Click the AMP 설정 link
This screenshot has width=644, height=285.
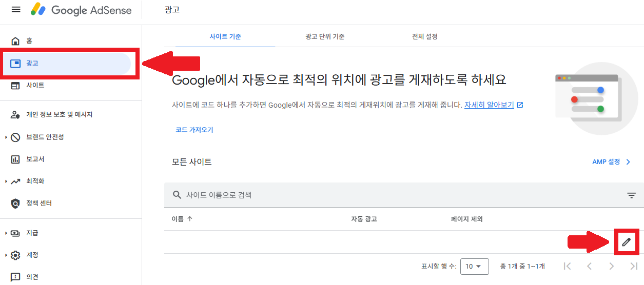tap(606, 162)
